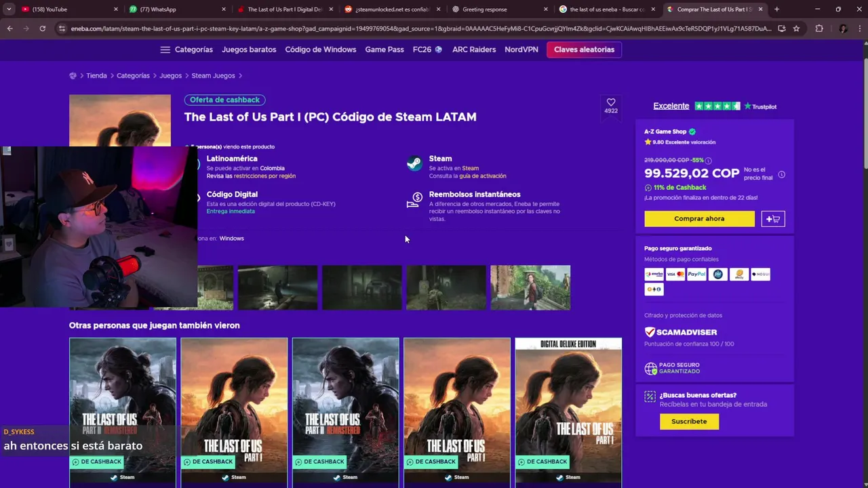The width and height of the screenshot is (868, 488).
Task: Click the Claves aleatorias button
Action: [584, 49]
